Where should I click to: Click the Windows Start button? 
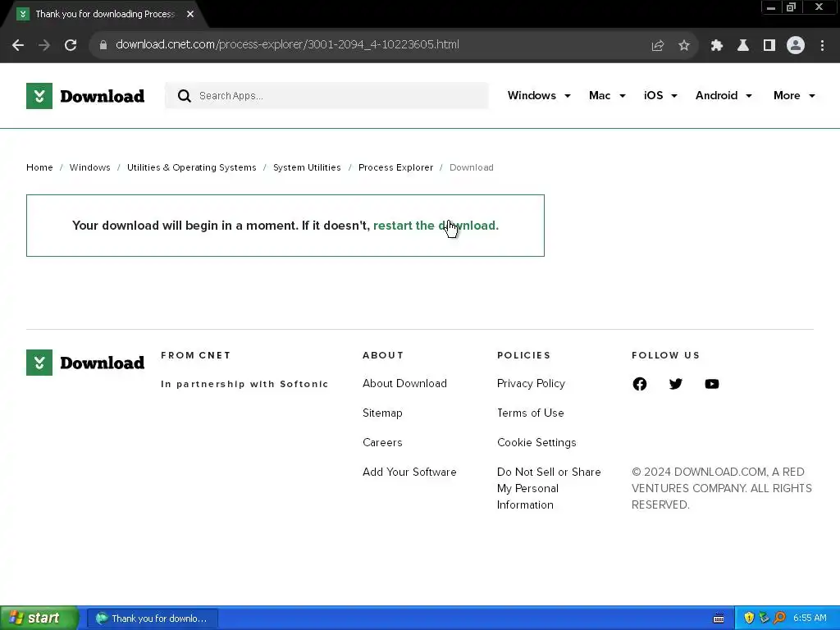point(39,618)
